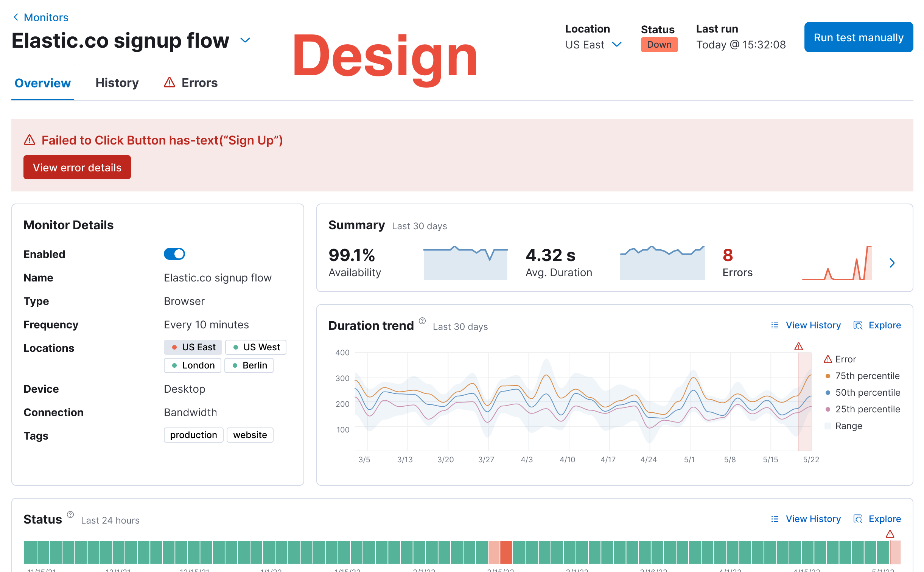This screenshot has height=572, width=924.
Task: Disable the Enabled monitor toggle
Action: pos(174,254)
